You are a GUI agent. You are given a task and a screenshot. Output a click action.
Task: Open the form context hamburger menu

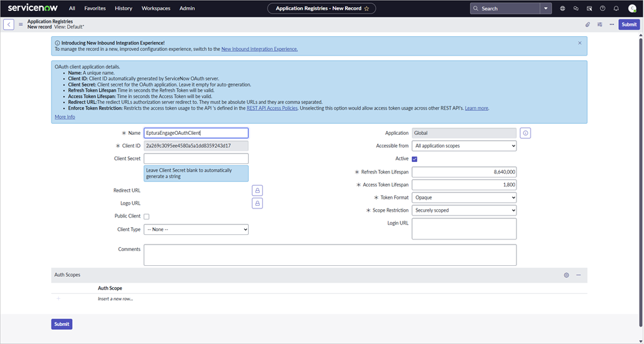(21, 25)
